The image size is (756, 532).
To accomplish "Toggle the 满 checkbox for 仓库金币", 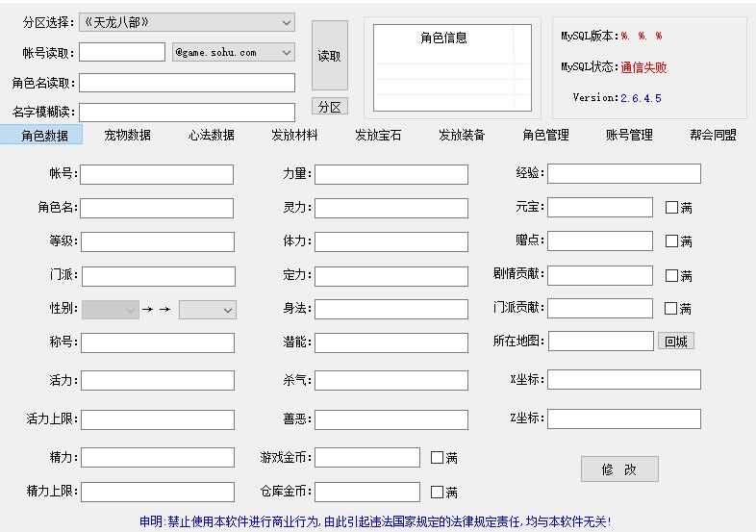I will [x=437, y=492].
